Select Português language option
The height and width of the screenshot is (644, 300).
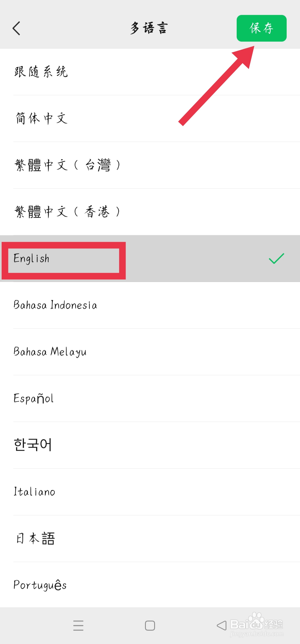pos(40,585)
